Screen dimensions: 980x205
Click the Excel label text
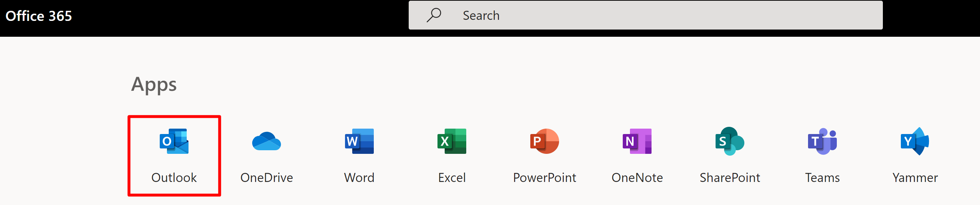tap(452, 178)
